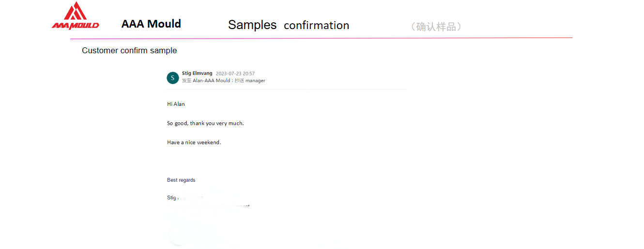Click the blurred signature line below Stig
Image resolution: width=644 pixels, height=249 pixels.
click(x=208, y=206)
